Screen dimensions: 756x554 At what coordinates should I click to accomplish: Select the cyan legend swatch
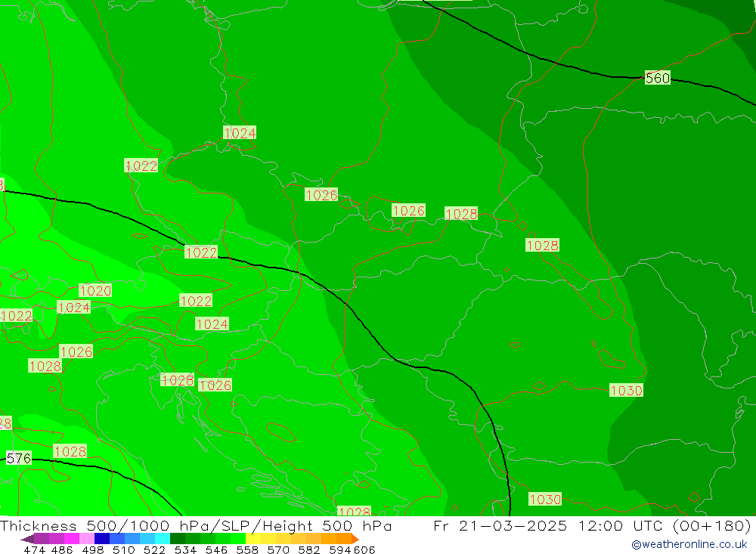tap(163, 539)
